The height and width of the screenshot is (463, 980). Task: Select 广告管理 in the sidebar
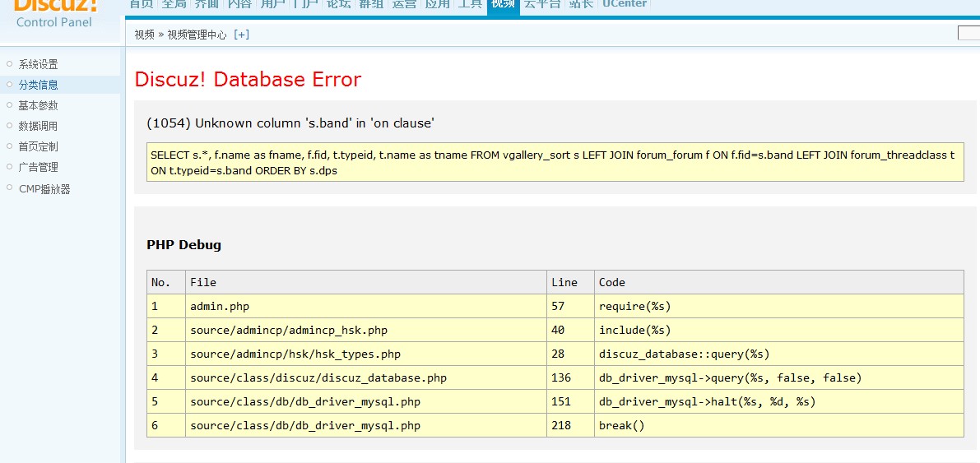coord(38,168)
